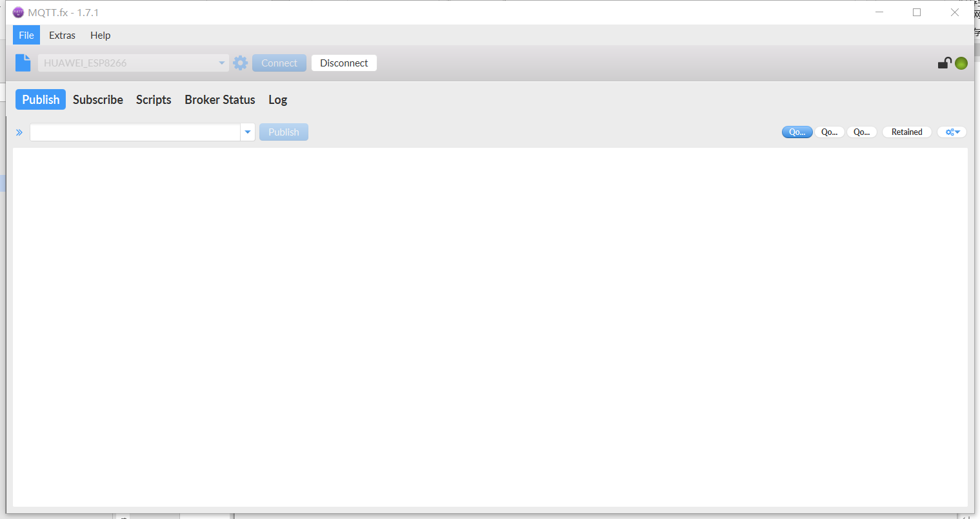Viewport: 980px width, 519px height.
Task: Toggle the Retained option
Action: click(x=907, y=132)
